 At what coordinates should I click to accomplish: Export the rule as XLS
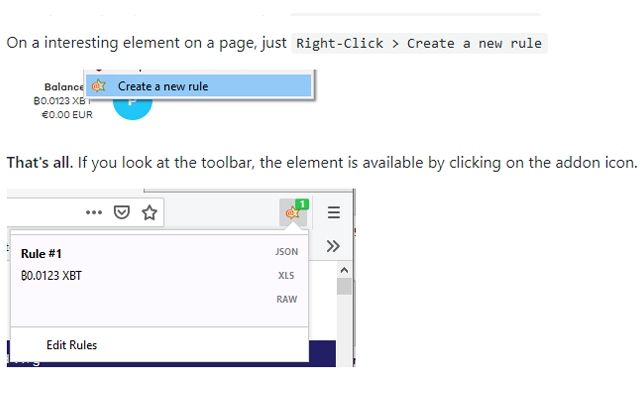click(x=287, y=276)
